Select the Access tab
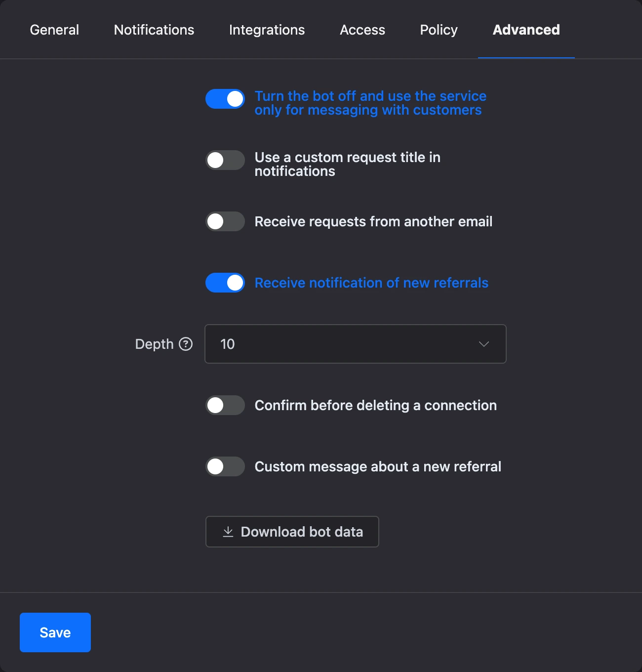 coord(362,30)
